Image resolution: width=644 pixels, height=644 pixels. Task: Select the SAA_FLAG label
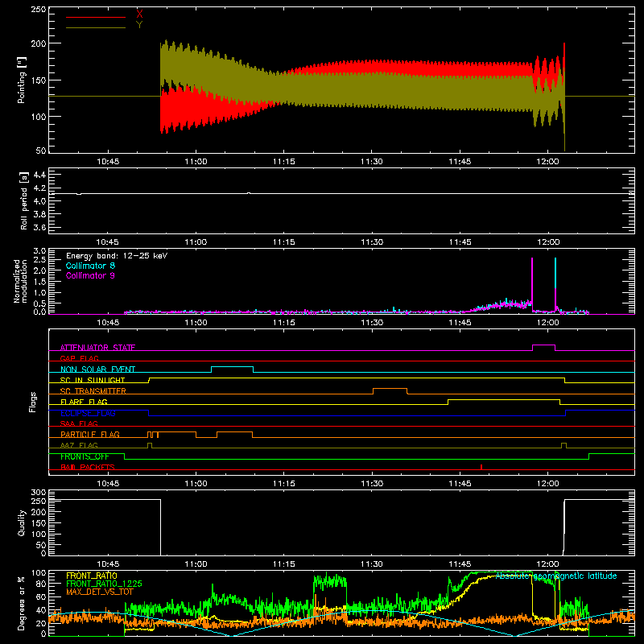[x=79, y=423]
